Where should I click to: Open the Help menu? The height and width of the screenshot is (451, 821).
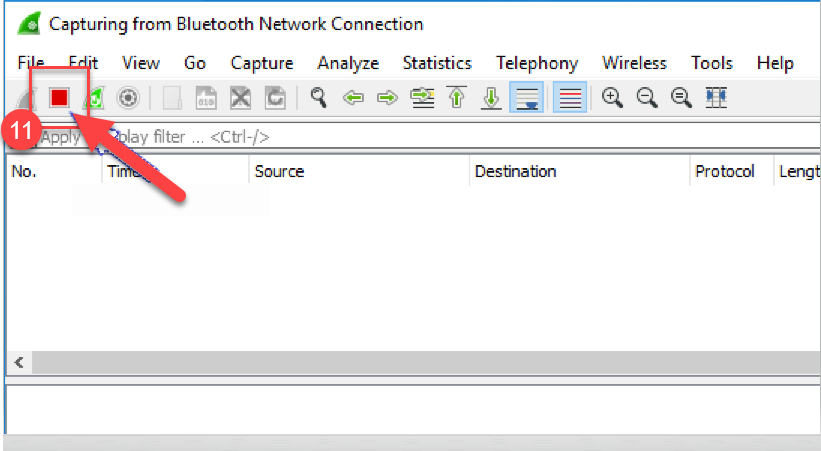(x=775, y=63)
